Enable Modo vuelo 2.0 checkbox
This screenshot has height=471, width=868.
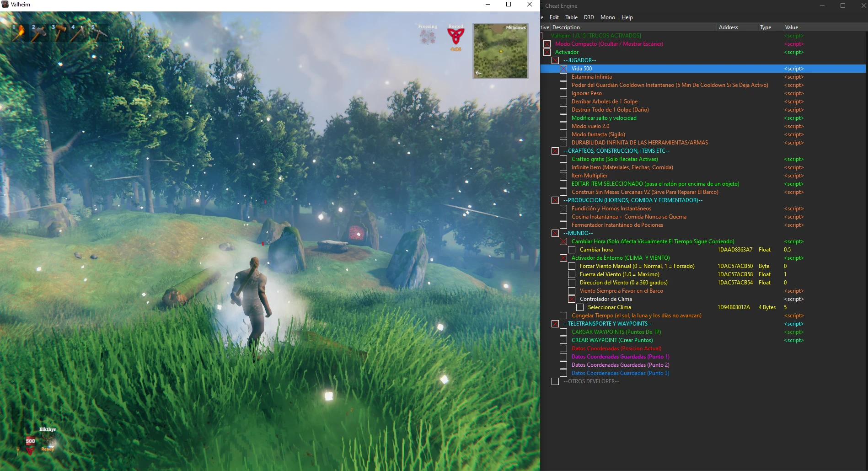pyautogui.click(x=563, y=126)
